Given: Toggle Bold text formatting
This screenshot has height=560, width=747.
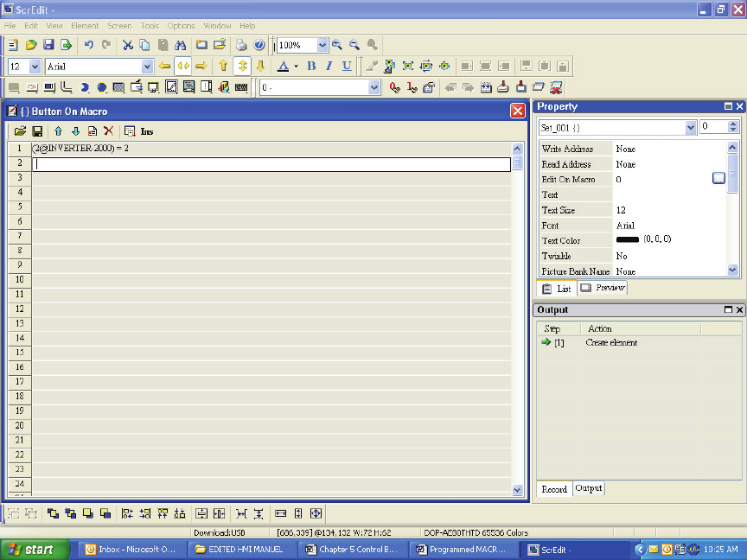Looking at the screenshot, I should pyautogui.click(x=311, y=66).
